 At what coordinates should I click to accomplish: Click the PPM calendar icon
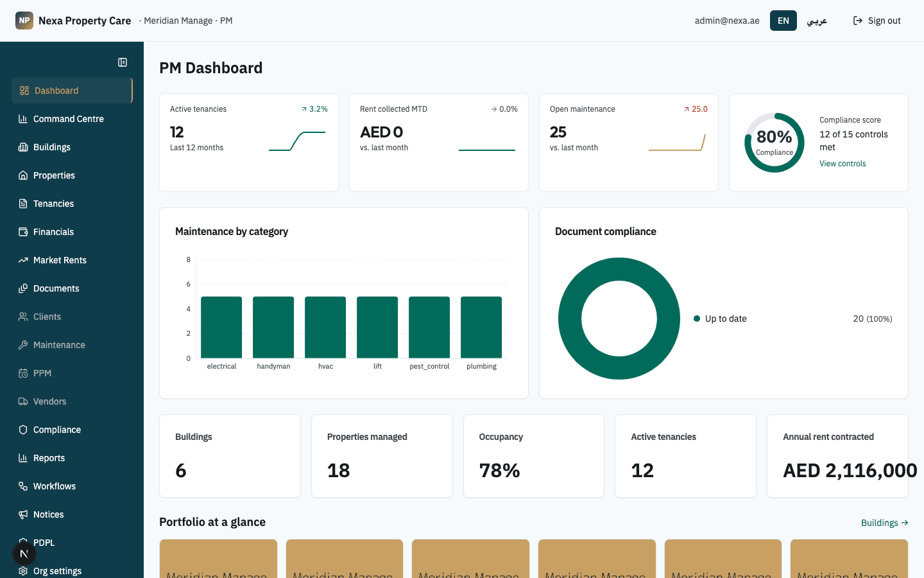[x=23, y=373]
